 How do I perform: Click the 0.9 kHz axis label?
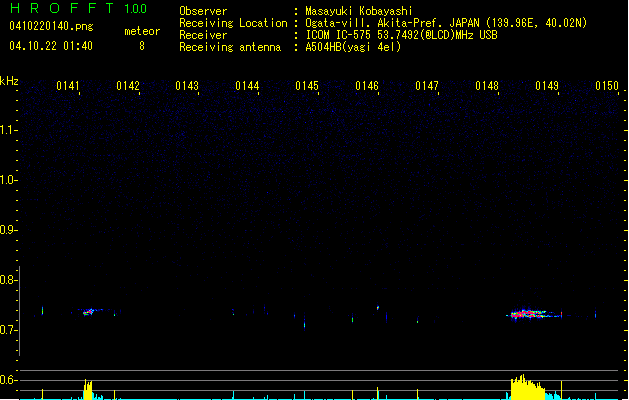point(8,230)
